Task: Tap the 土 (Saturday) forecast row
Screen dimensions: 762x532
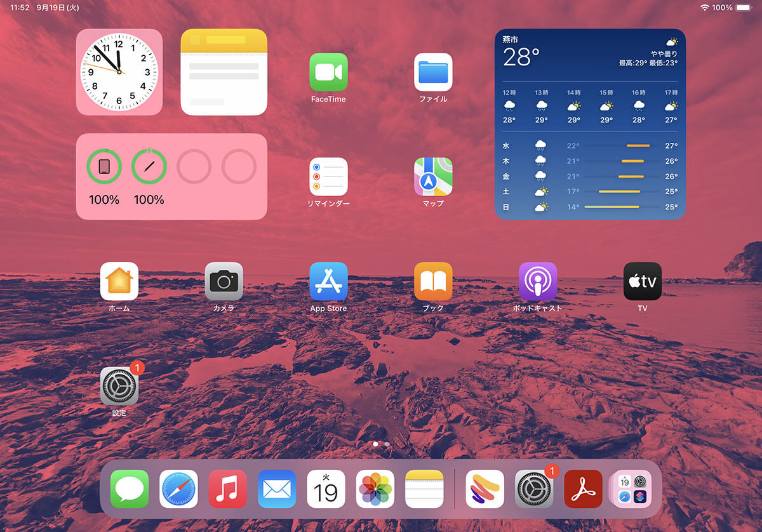Action: point(590,192)
